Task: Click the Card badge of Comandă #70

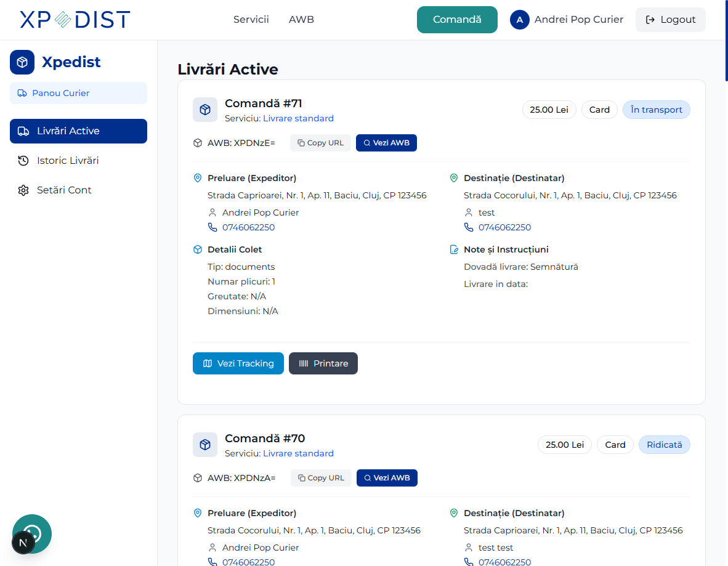Action: coord(615,445)
